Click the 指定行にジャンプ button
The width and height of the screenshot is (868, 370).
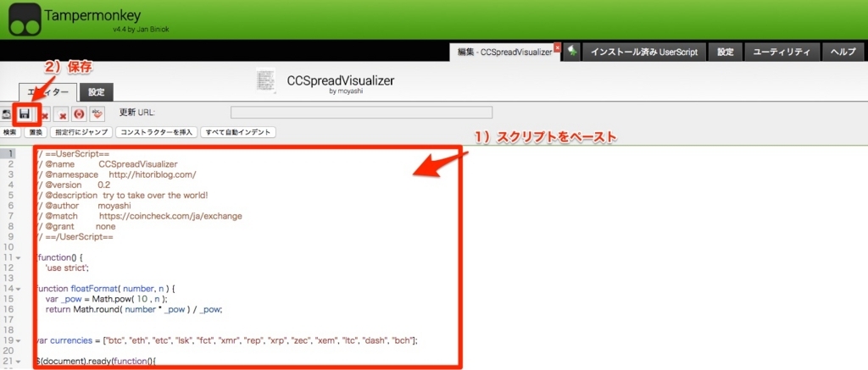[x=81, y=132]
